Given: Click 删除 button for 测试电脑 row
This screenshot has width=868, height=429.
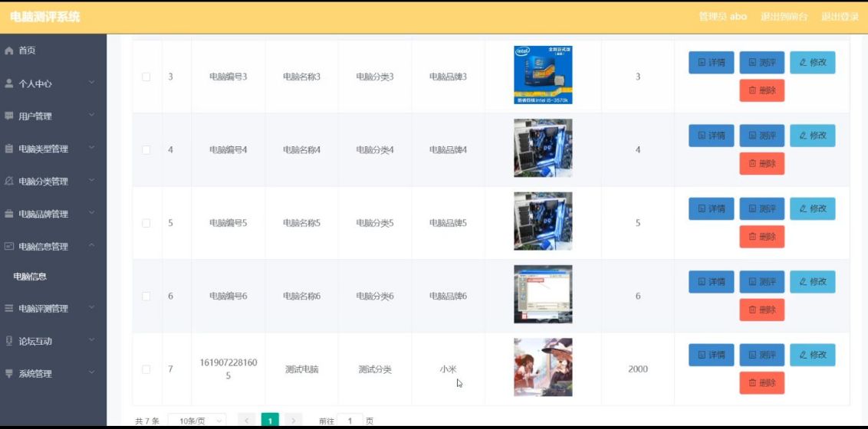Looking at the screenshot, I should click(761, 382).
